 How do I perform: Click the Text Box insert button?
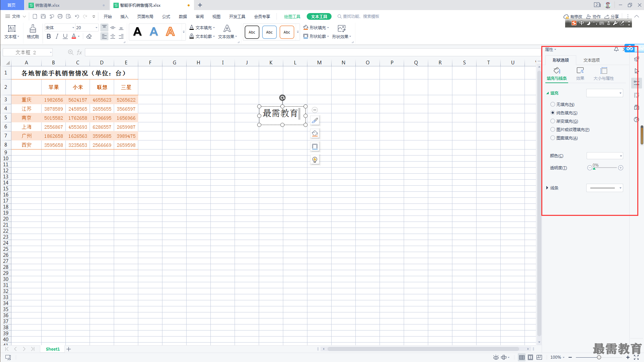[x=12, y=32]
